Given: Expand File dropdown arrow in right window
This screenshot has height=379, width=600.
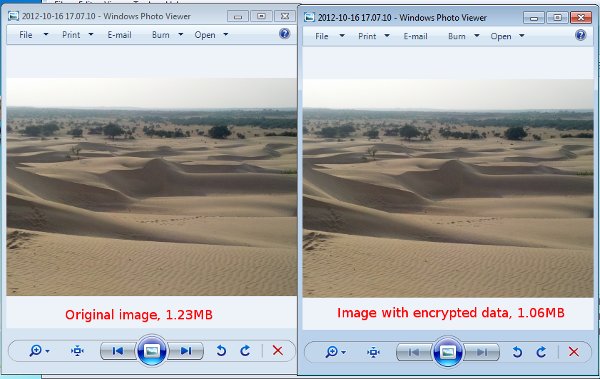Looking at the screenshot, I should pyautogui.click(x=342, y=36).
